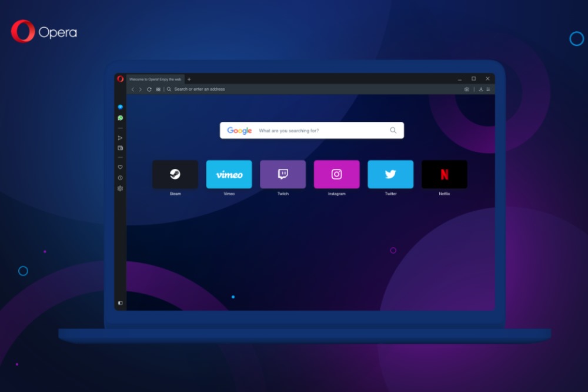588x392 pixels.
Task: Open Bookmarks heart icon in sidebar
Action: click(121, 167)
